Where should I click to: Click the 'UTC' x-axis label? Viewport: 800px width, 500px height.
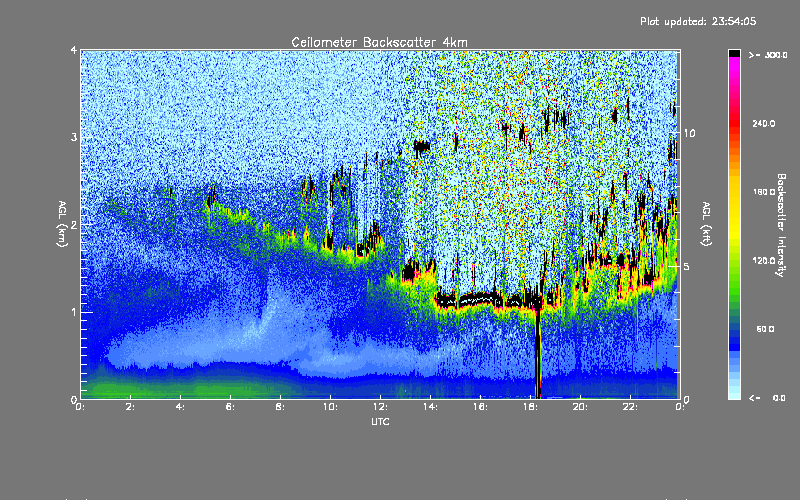pos(380,421)
